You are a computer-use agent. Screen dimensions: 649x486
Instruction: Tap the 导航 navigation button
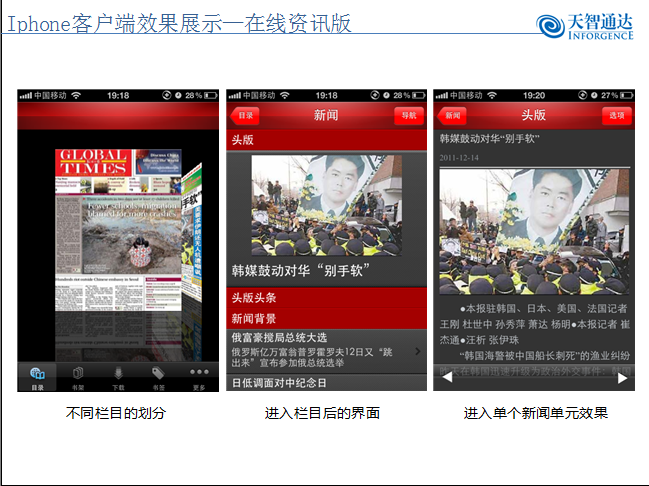pyautogui.click(x=409, y=115)
